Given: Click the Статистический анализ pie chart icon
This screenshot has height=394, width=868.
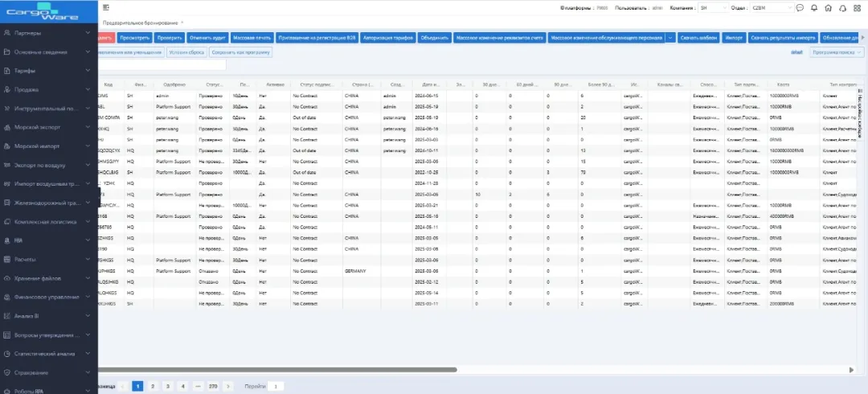Looking at the screenshot, I should [7, 354].
